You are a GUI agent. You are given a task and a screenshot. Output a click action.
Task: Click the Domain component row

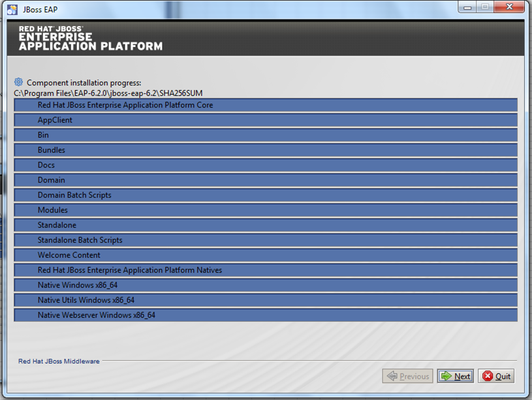266,180
